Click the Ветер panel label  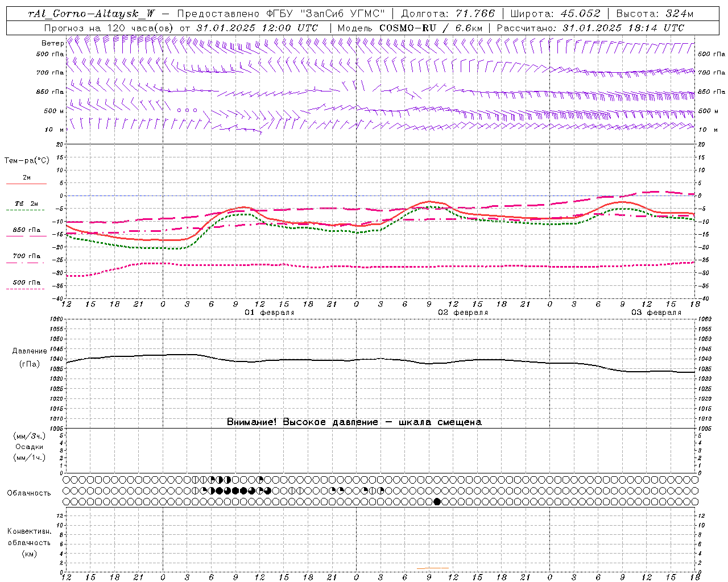(x=52, y=43)
